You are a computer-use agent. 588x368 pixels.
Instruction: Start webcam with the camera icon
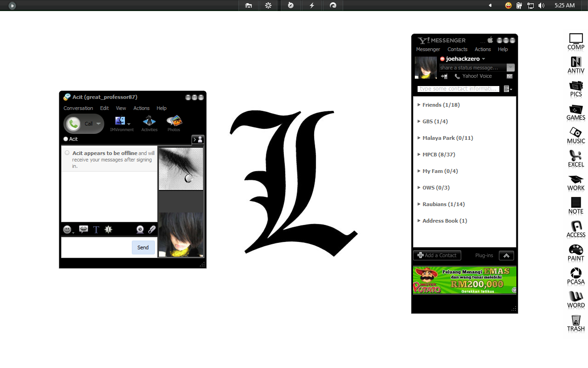140,230
